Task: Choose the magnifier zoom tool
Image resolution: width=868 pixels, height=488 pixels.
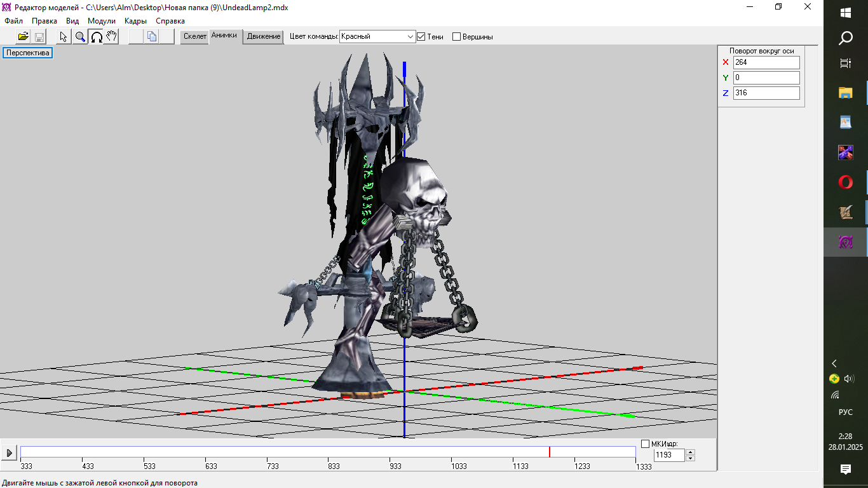Action: point(80,36)
